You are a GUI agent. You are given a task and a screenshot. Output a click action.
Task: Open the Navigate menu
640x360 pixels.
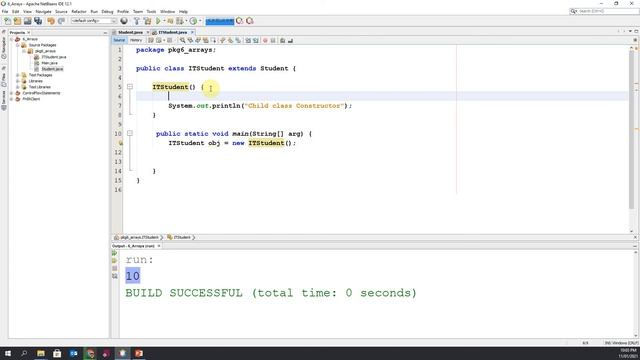point(43,11)
